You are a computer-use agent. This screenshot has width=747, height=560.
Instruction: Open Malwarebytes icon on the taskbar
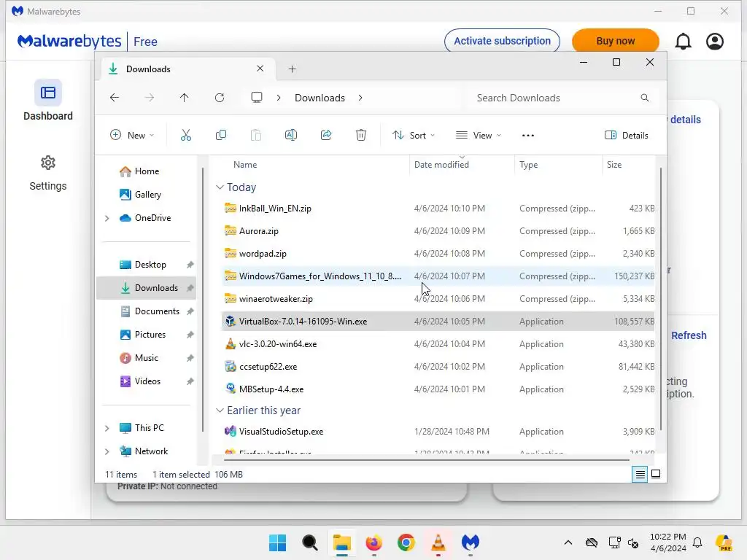[x=471, y=542]
